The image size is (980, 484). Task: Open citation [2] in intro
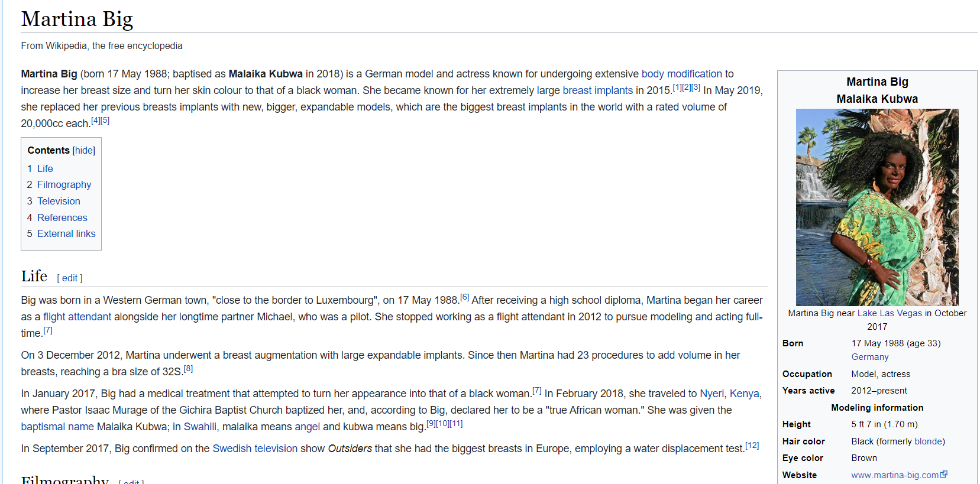point(687,87)
